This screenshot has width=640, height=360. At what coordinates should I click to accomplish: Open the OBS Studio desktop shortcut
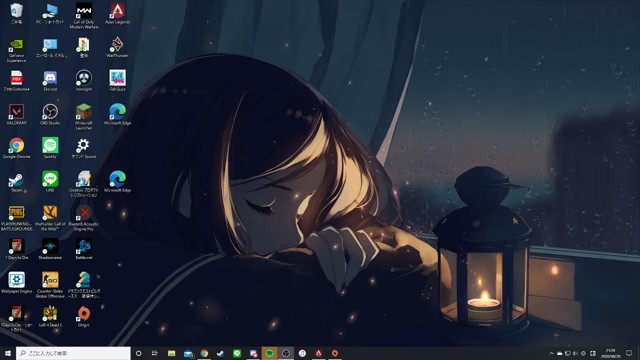pos(50,114)
